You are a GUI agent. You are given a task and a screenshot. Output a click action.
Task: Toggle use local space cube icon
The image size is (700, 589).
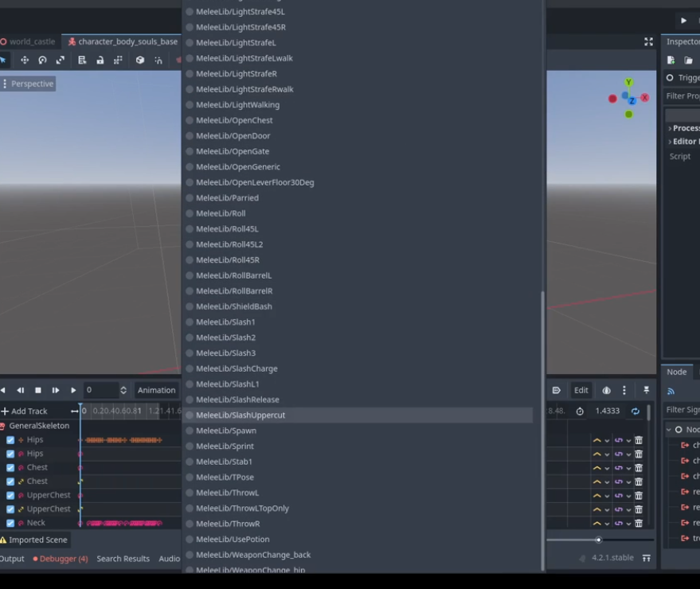tap(140, 60)
